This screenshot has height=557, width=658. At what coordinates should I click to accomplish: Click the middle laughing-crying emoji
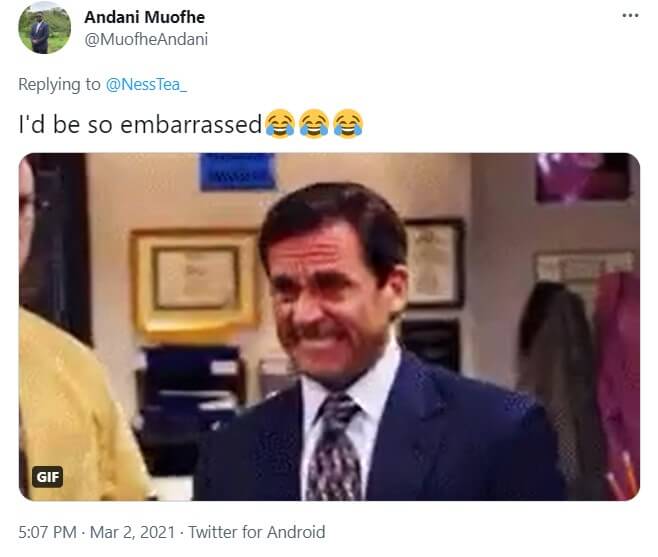pyautogui.click(x=314, y=123)
